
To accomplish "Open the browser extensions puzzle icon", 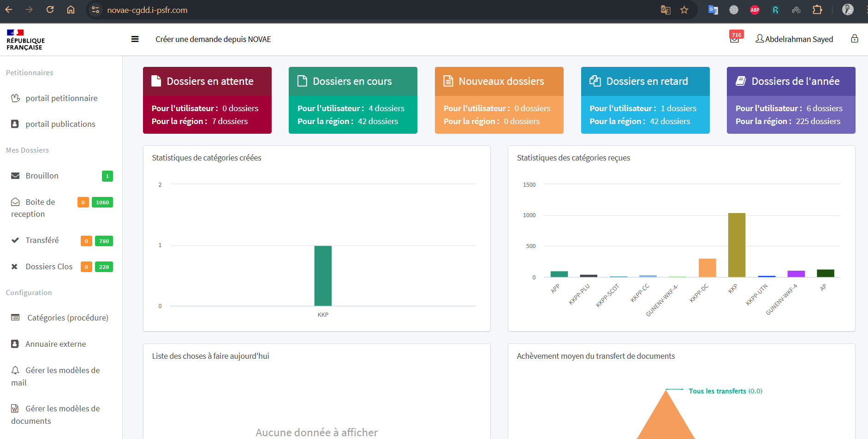I will coord(817,10).
